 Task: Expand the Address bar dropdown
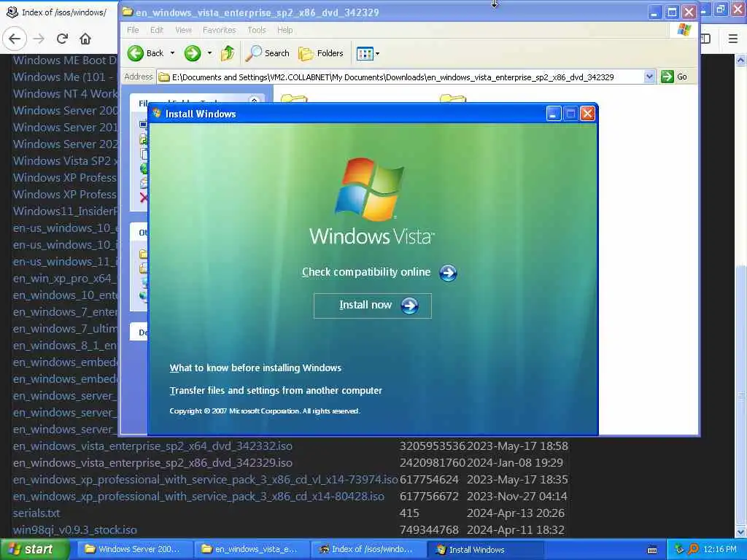click(649, 77)
